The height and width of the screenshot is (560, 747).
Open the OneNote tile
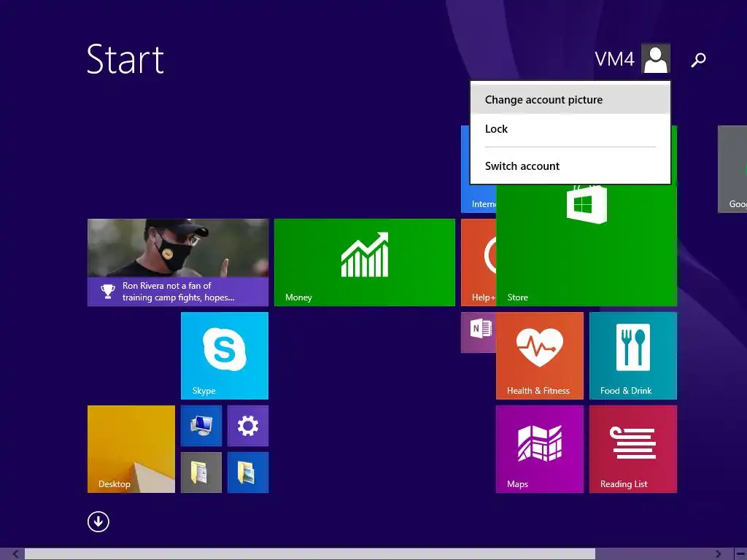tap(479, 332)
